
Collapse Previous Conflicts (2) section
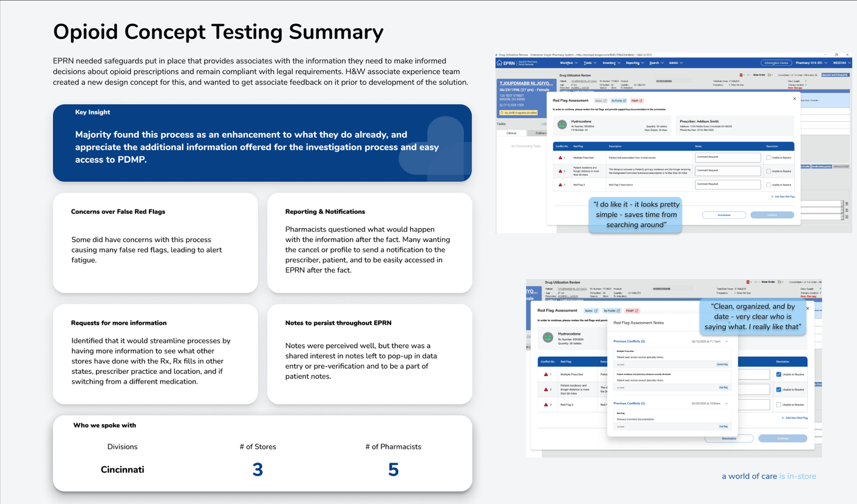click(727, 342)
